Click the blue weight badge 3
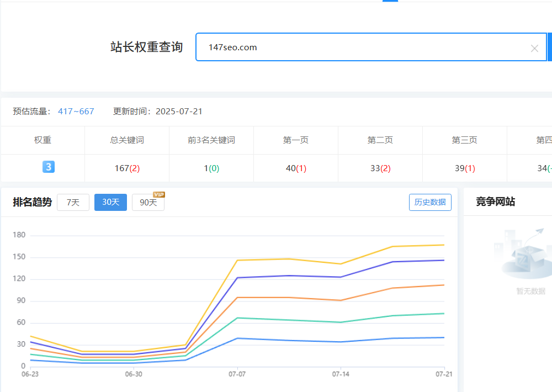This screenshot has height=392, width=552. point(49,167)
